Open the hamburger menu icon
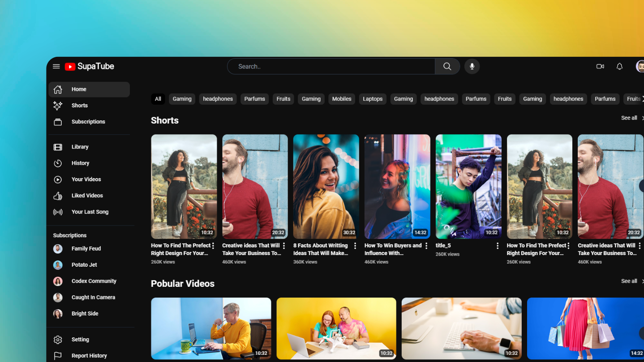Viewport: 644px width, 362px height. 56,66
